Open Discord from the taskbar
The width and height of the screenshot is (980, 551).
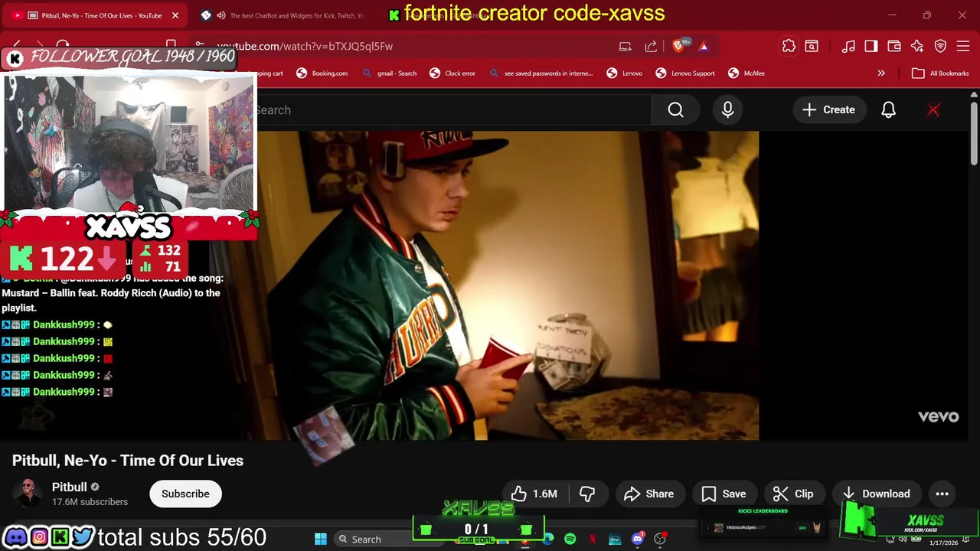coord(637,539)
